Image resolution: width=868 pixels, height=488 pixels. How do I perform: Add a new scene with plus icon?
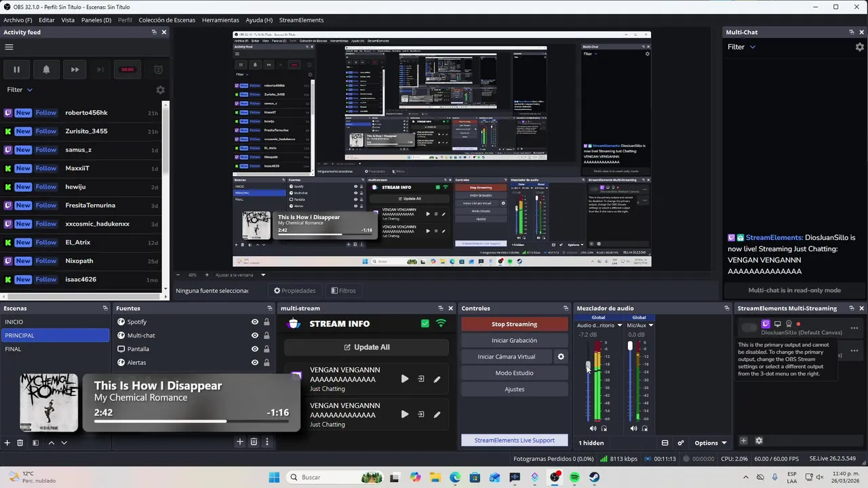pyautogui.click(x=7, y=443)
